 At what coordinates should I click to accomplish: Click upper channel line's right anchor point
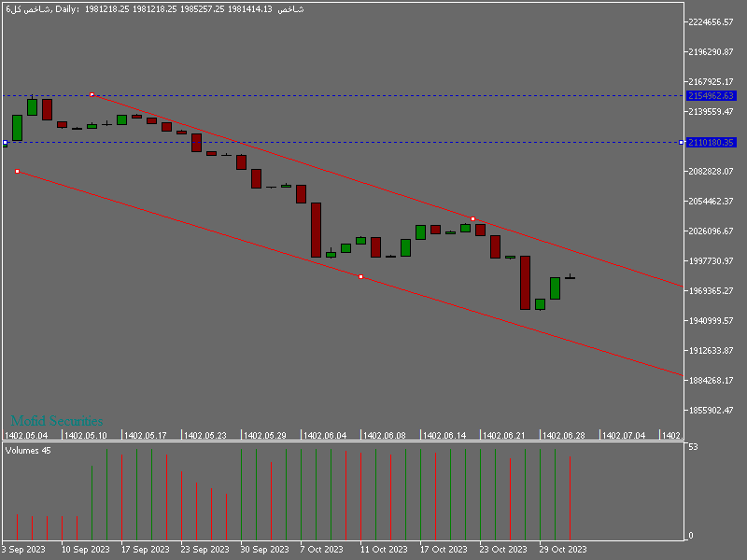(x=472, y=218)
